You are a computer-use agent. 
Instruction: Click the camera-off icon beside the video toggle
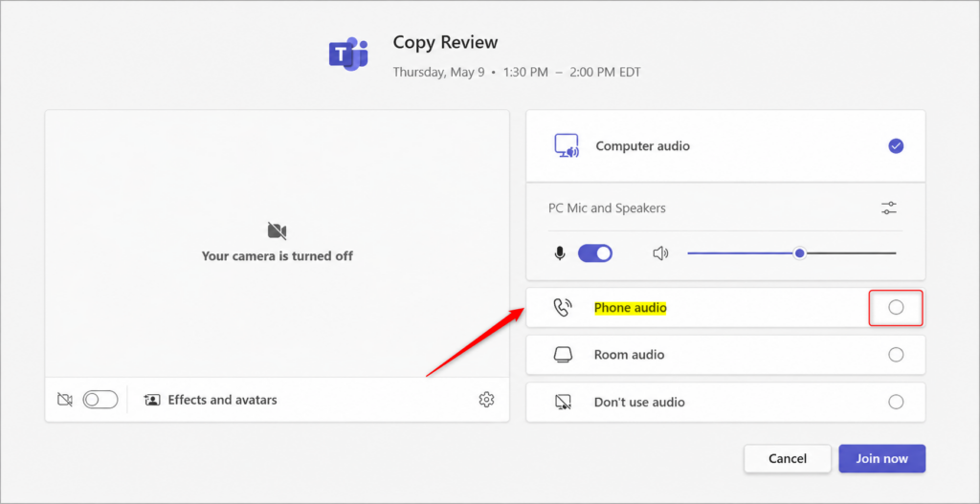65,400
